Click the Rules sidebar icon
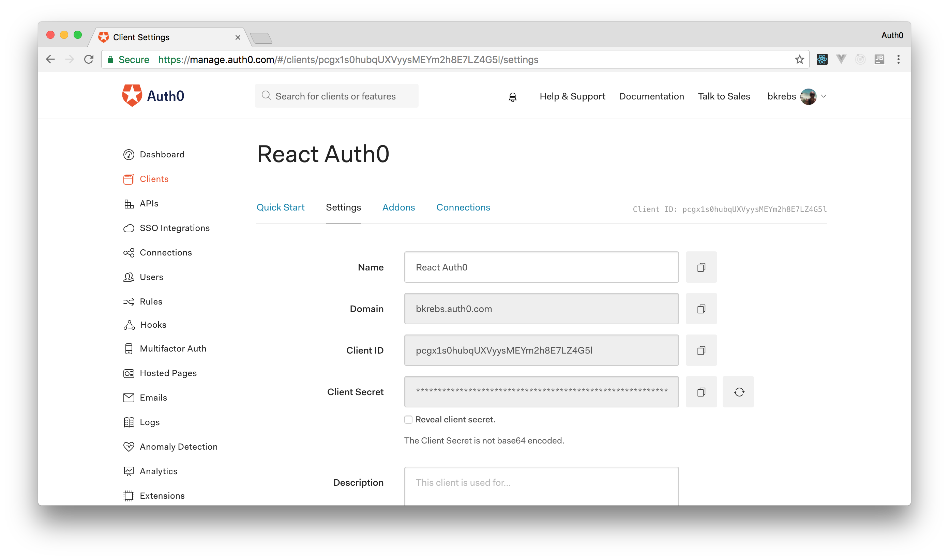Screen dimensions: 949x560 click(x=128, y=301)
